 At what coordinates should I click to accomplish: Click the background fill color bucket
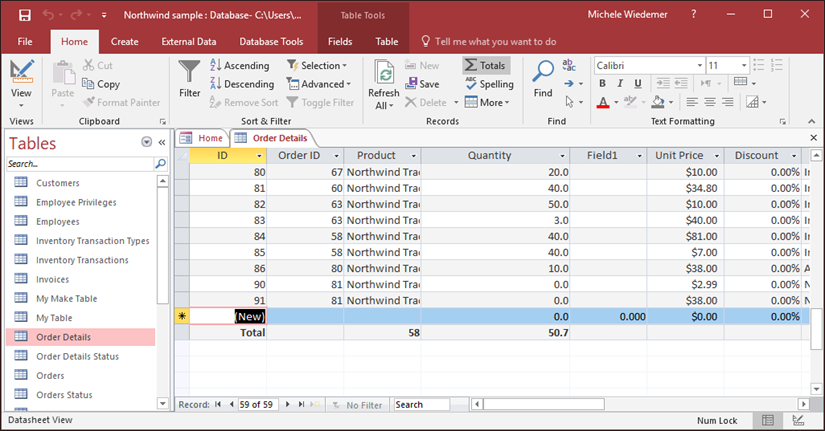coord(658,102)
